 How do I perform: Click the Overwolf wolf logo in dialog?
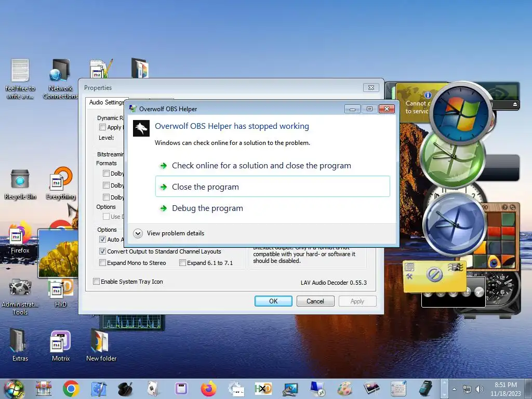pyautogui.click(x=141, y=128)
